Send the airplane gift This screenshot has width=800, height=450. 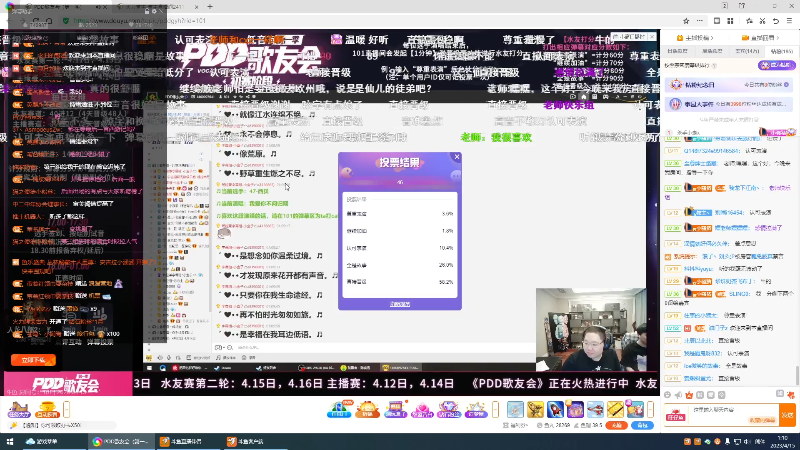(x=515, y=409)
